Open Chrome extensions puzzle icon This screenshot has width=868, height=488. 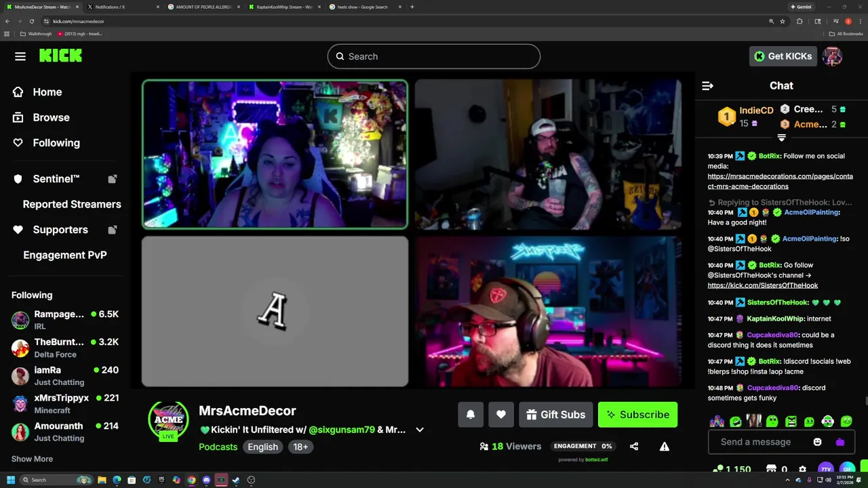(x=800, y=21)
